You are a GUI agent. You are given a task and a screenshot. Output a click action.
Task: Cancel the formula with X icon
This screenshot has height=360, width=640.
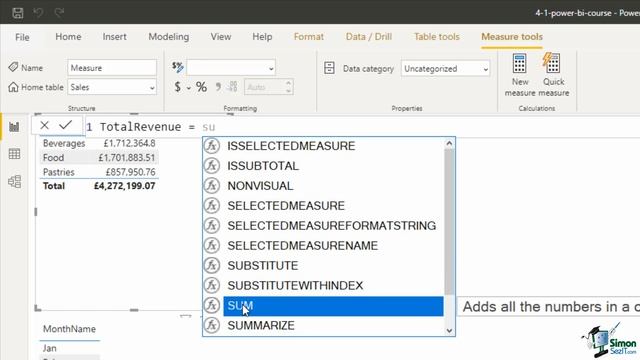coord(44,125)
